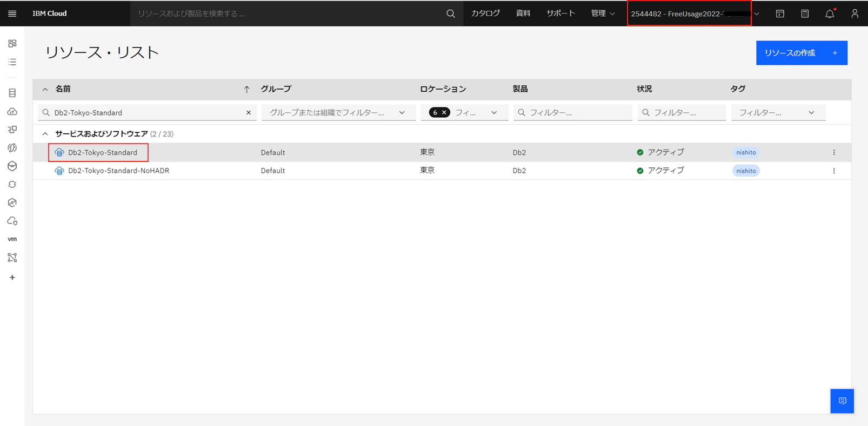868x426 pixels.
Task: Open the sidebar lightning globe icon
Action: pos(12,148)
